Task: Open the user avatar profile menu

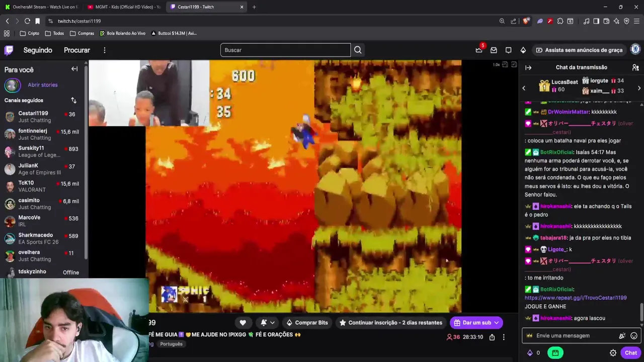Action: pos(635,49)
